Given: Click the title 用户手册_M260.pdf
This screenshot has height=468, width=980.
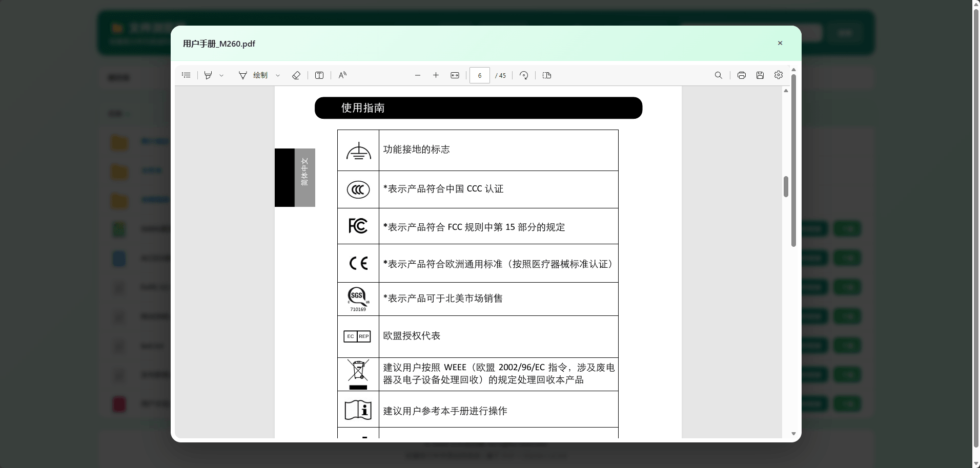Looking at the screenshot, I should point(219,44).
